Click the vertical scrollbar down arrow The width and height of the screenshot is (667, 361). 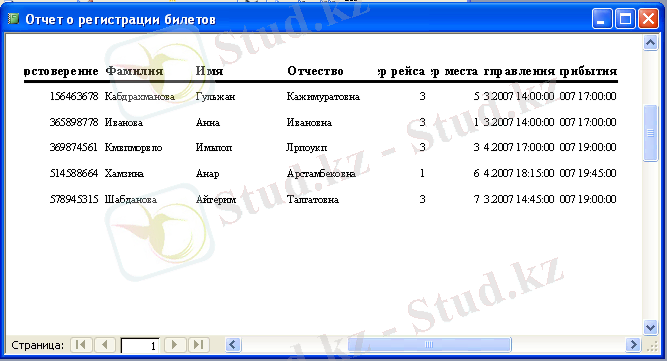(650, 327)
